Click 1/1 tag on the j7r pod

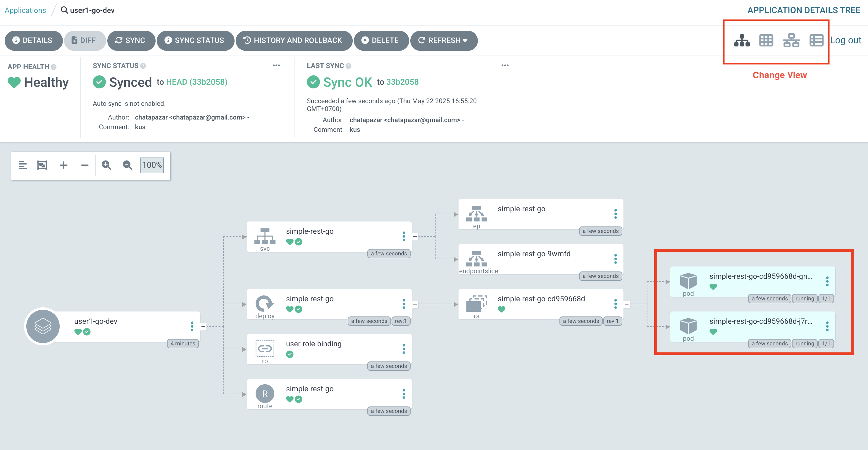point(826,344)
